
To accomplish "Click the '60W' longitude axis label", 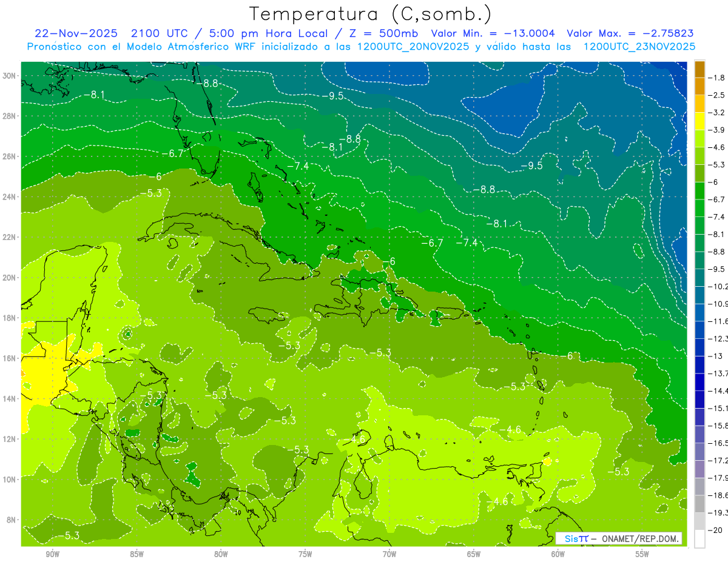I will [x=558, y=554].
